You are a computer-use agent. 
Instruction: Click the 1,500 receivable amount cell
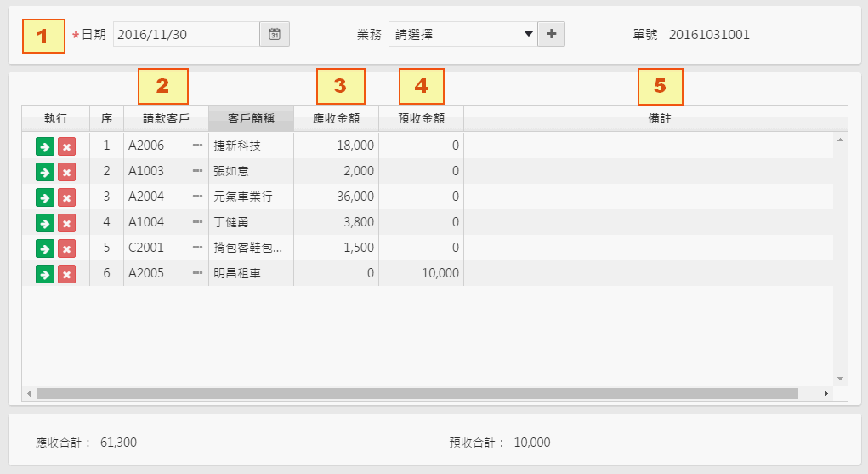click(336, 248)
